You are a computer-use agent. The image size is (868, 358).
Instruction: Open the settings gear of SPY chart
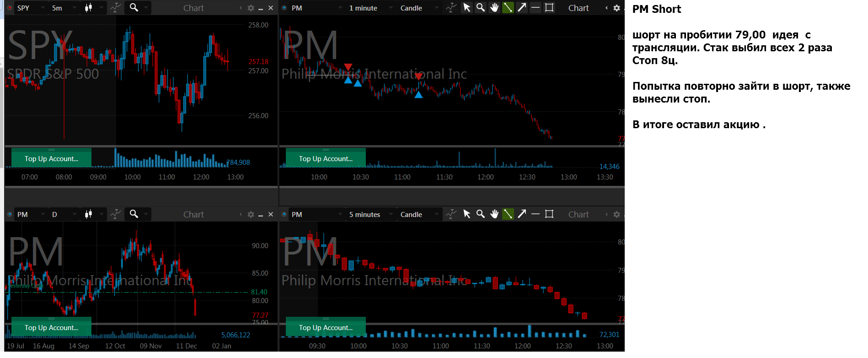click(251, 8)
